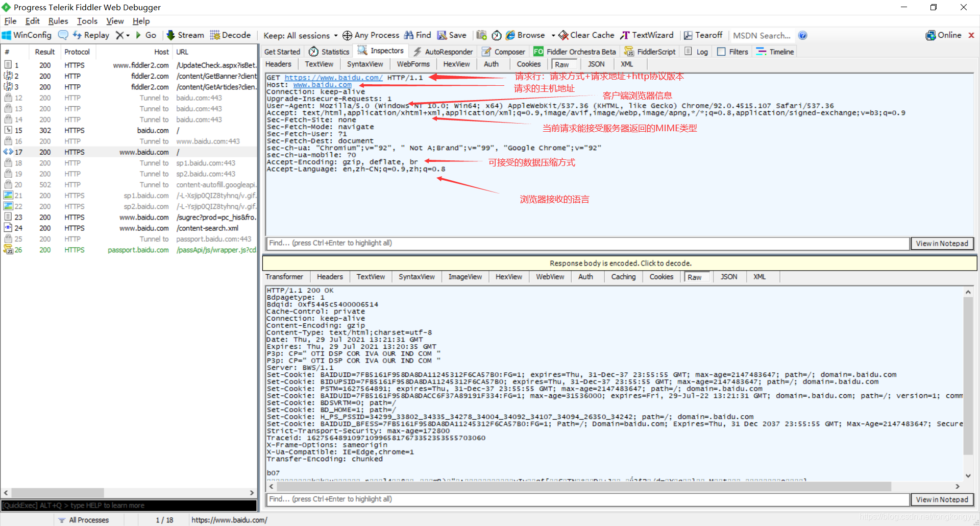Click the www.baidu.com Host link
This screenshot has width=980, height=526.
point(323,85)
